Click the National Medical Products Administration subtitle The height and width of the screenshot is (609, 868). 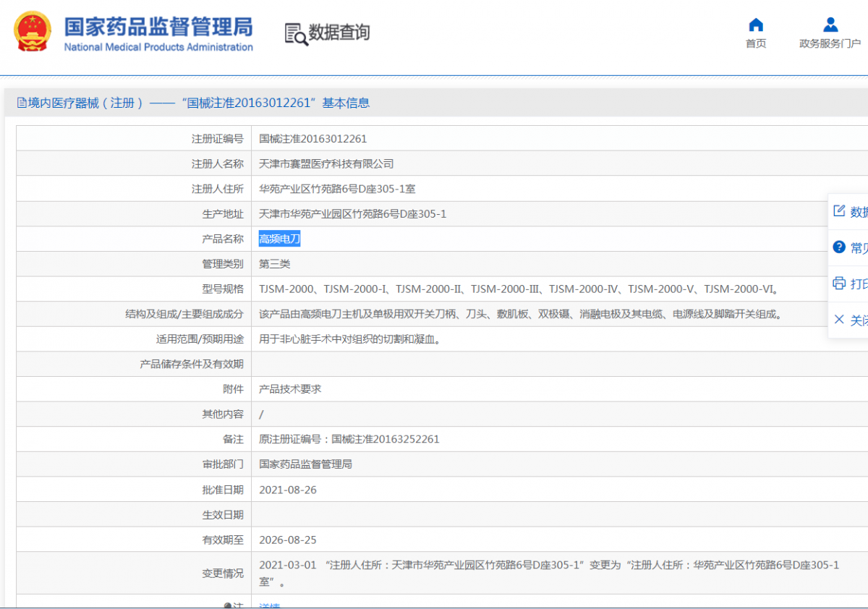tap(158, 47)
